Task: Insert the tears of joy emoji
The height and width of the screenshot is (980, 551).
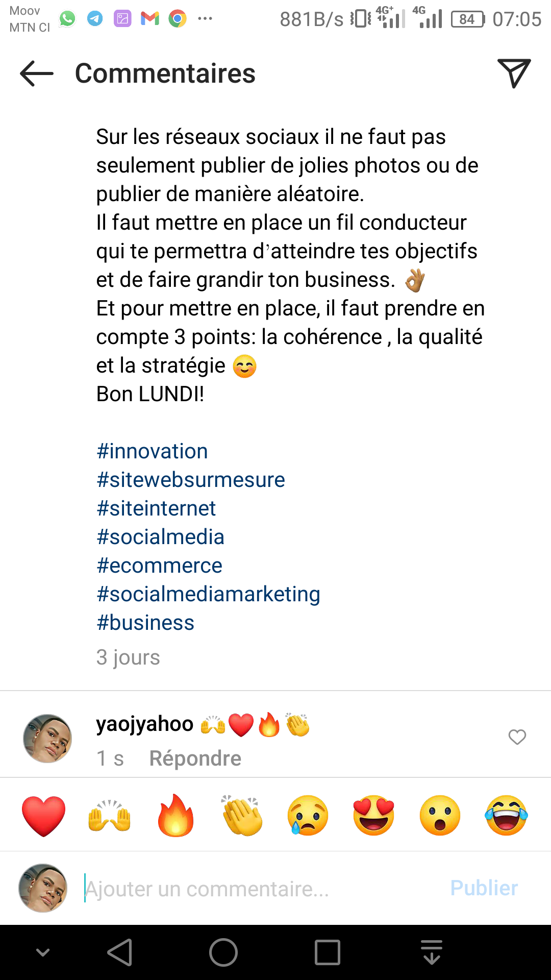Action: 506,816
